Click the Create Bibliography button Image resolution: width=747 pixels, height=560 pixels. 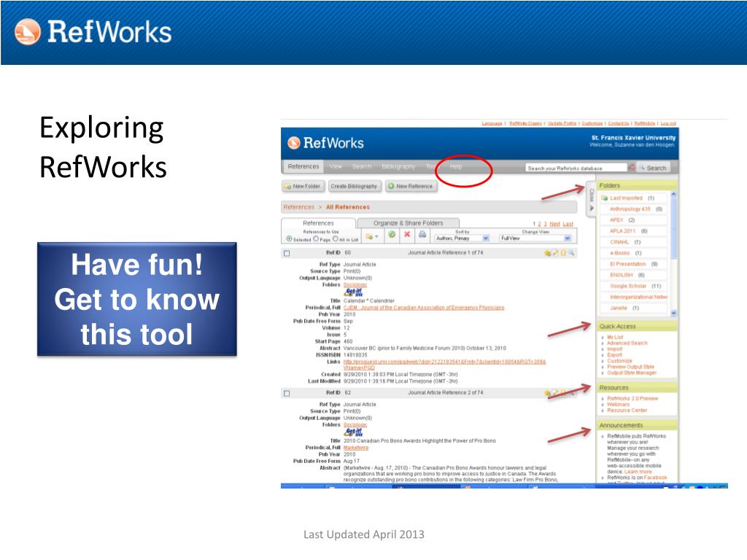coord(354,186)
